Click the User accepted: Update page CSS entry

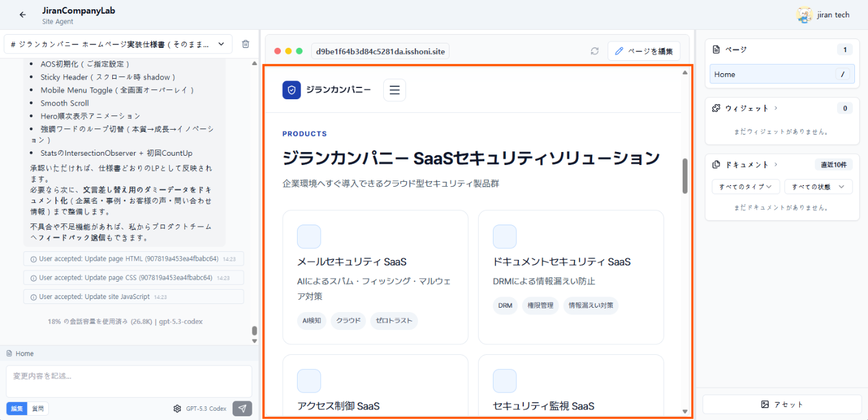tap(133, 277)
